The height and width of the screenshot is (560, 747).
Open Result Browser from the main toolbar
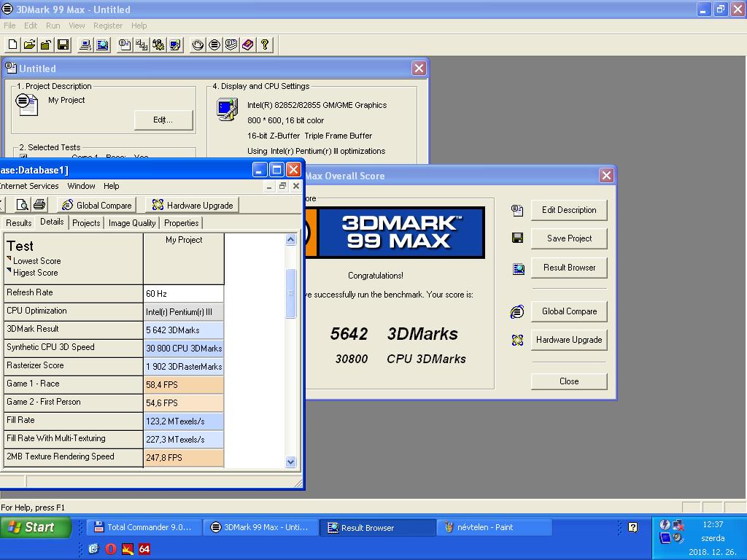click(x=102, y=44)
